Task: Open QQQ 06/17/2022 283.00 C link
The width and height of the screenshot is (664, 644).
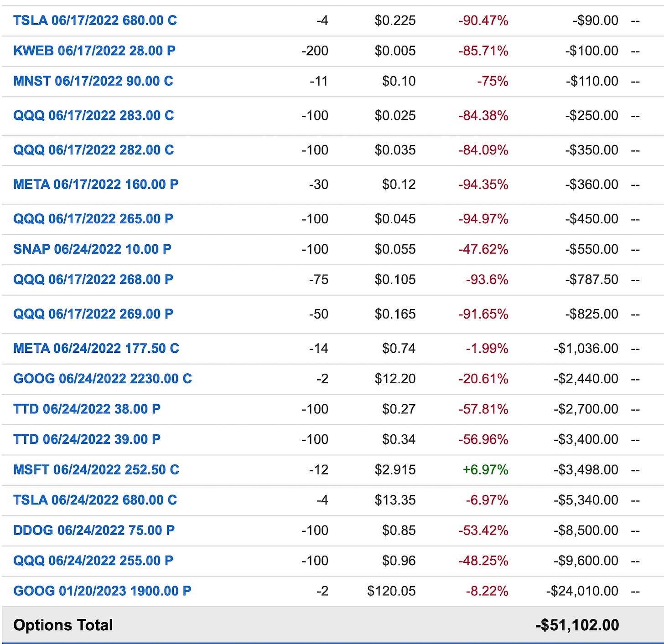Action: point(93,115)
